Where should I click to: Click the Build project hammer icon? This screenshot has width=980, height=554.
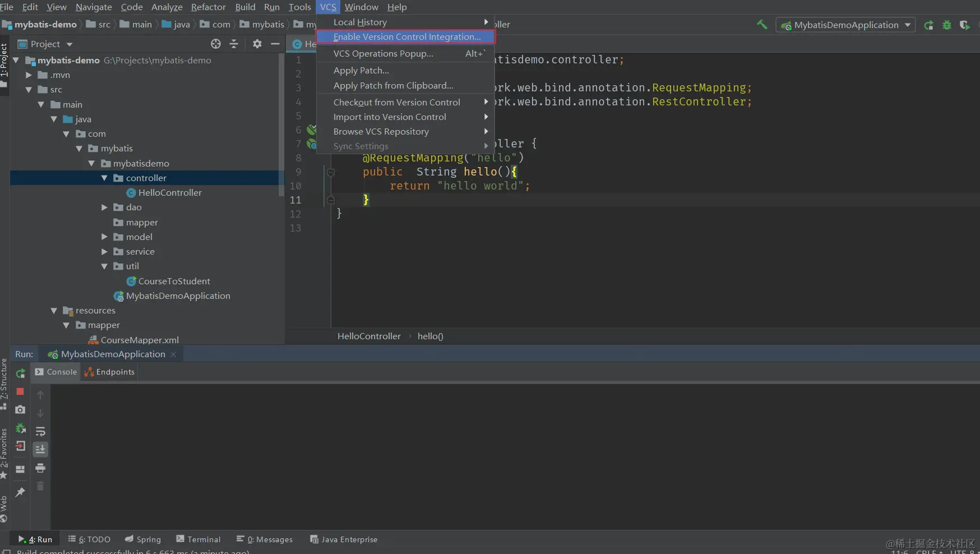point(762,25)
